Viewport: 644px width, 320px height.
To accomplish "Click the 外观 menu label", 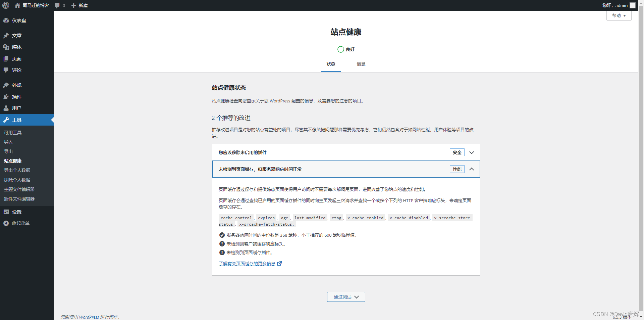I will [17, 85].
